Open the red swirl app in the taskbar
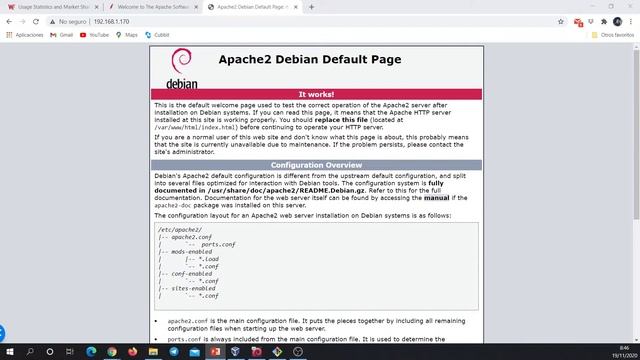The height and width of the screenshot is (360, 640). [256, 351]
